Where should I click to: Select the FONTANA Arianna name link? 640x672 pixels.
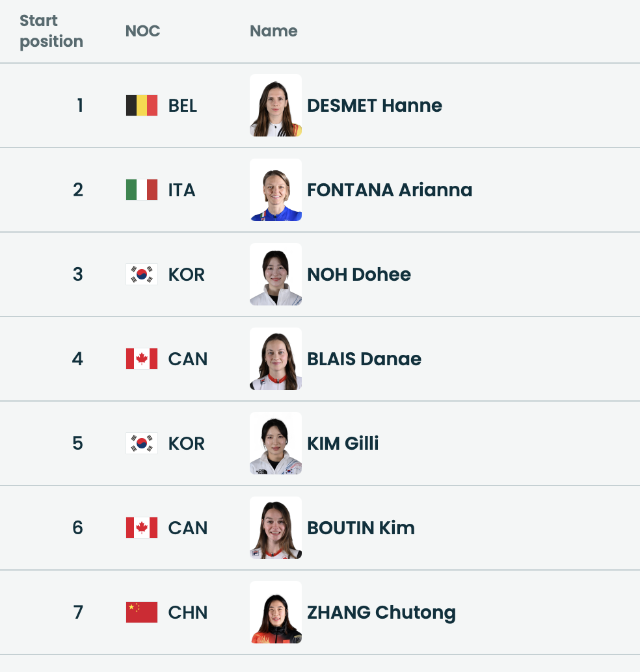click(x=390, y=190)
